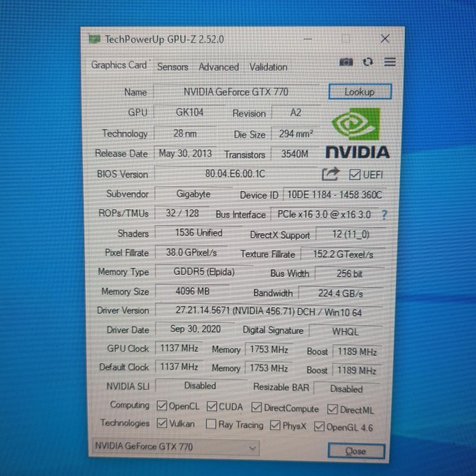476x476 pixels.
Task: Switch to the Validation tab
Action: pyautogui.click(x=269, y=67)
